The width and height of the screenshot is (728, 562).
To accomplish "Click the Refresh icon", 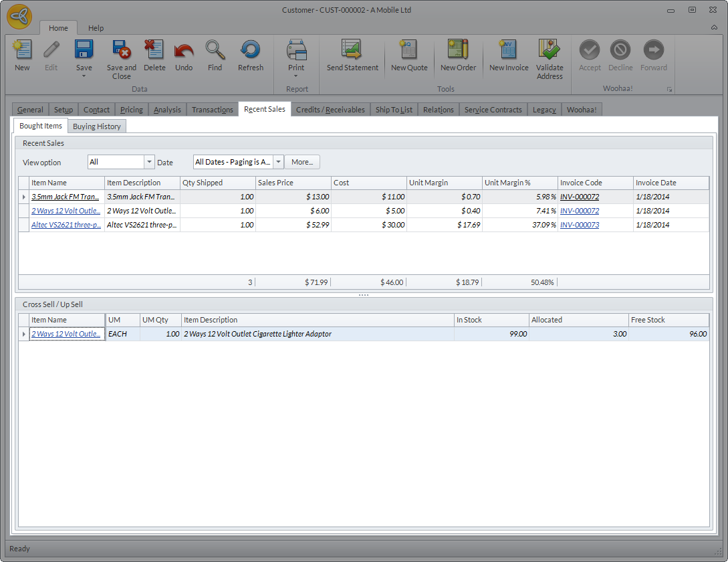I will 250,50.
